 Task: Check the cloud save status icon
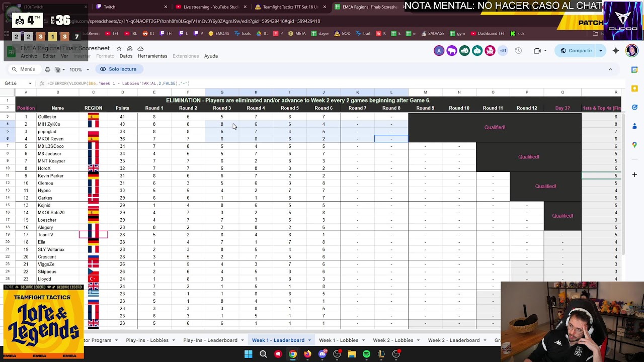click(x=140, y=48)
